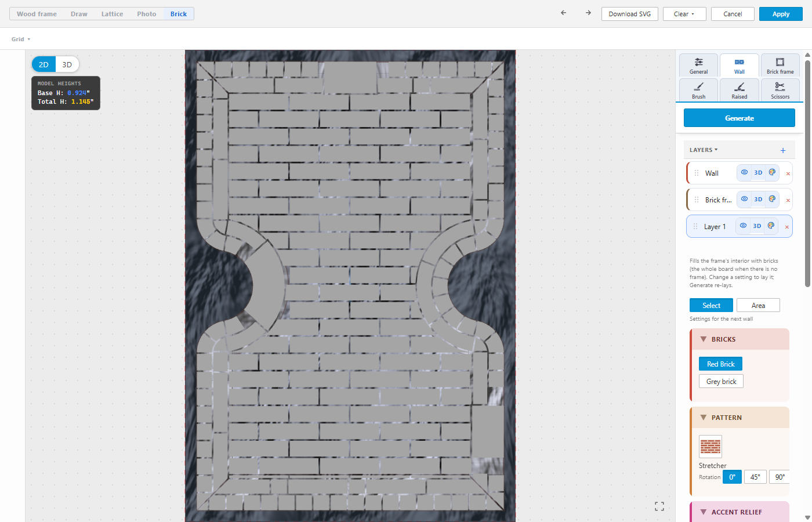Click the Apply button
The height and width of the screenshot is (522, 812).
(x=781, y=14)
